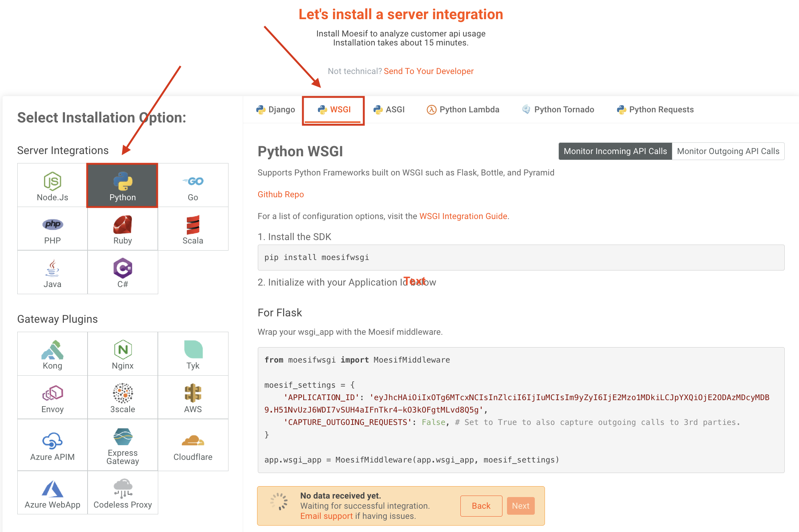Select the Azure WebApp gateway plugin
799x532 pixels.
click(x=52, y=493)
